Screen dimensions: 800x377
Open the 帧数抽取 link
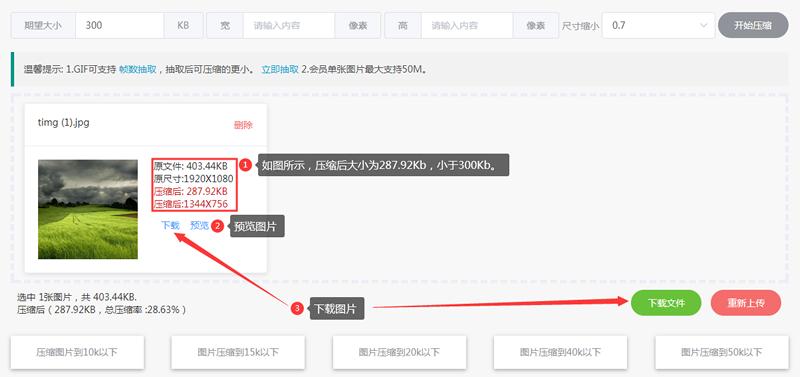(138, 69)
